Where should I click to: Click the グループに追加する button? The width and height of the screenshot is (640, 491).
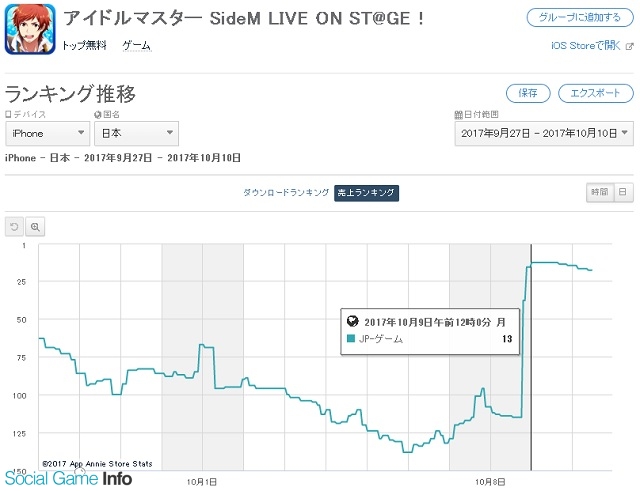[x=580, y=18]
